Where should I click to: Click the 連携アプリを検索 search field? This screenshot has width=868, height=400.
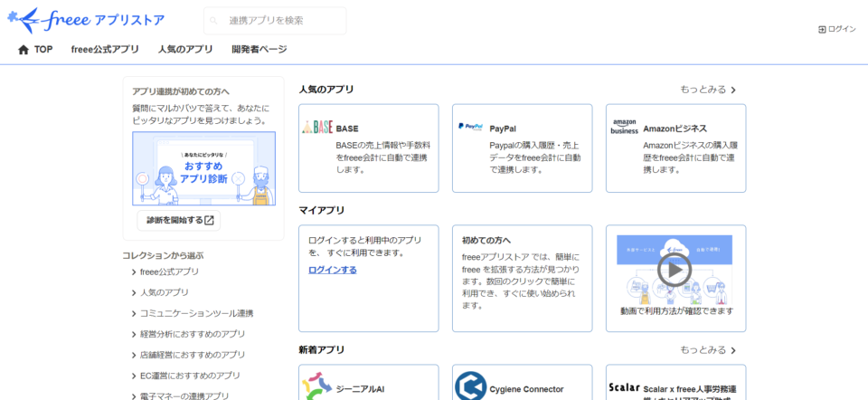pyautogui.click(x=275, y=21)
